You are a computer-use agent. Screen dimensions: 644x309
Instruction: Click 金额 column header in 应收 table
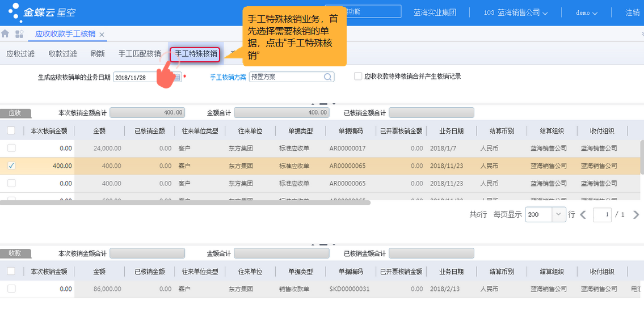[99, 131]
